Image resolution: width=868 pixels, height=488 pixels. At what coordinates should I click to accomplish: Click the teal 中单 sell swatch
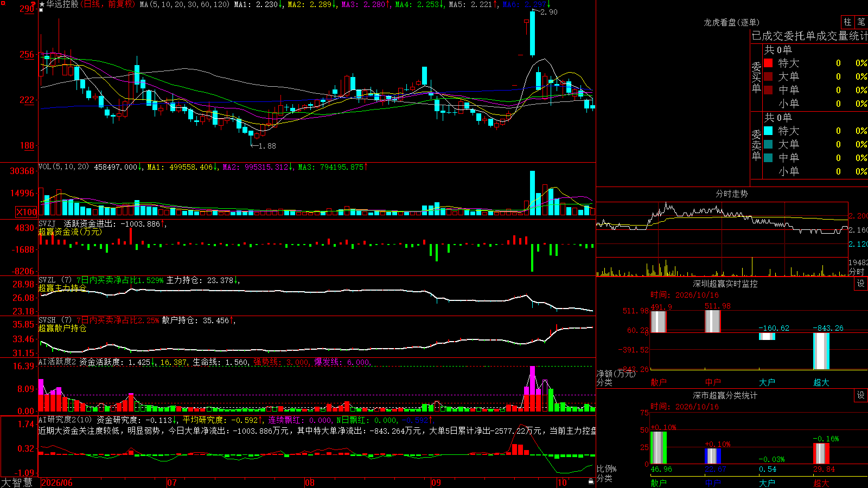pos(768,158)
